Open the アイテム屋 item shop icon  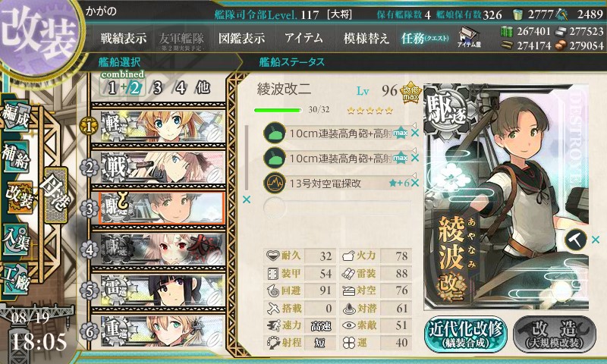pyautogui.click(x=469, y=37)
